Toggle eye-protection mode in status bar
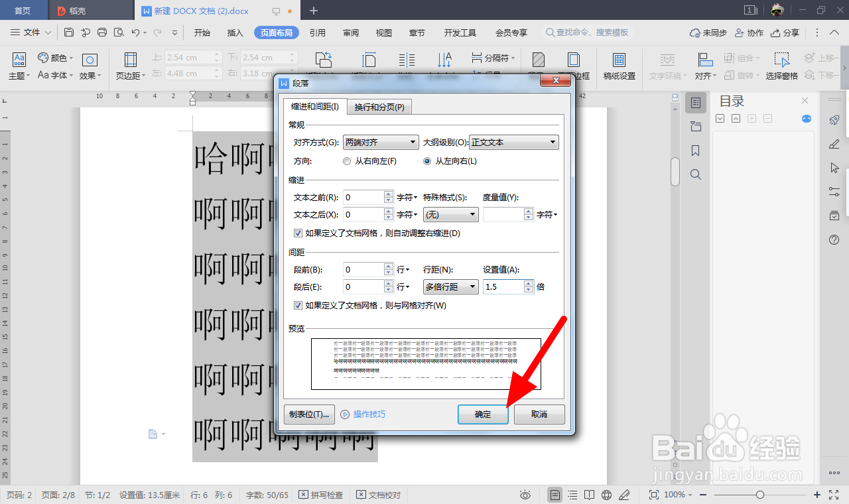Viewport: 849px width, 504px height. click(x=525, y=494)
